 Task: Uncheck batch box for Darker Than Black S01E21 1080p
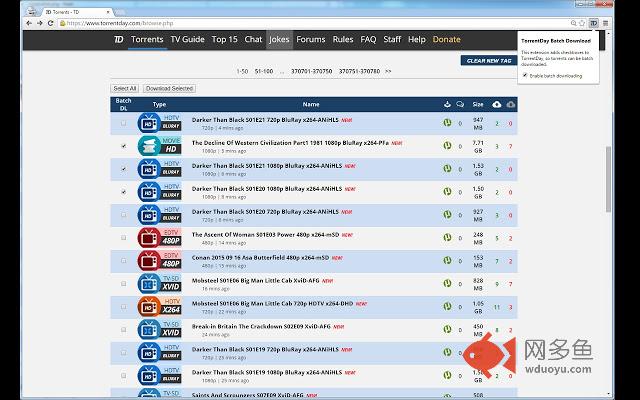pyautogui.click(x=124, y=169)
